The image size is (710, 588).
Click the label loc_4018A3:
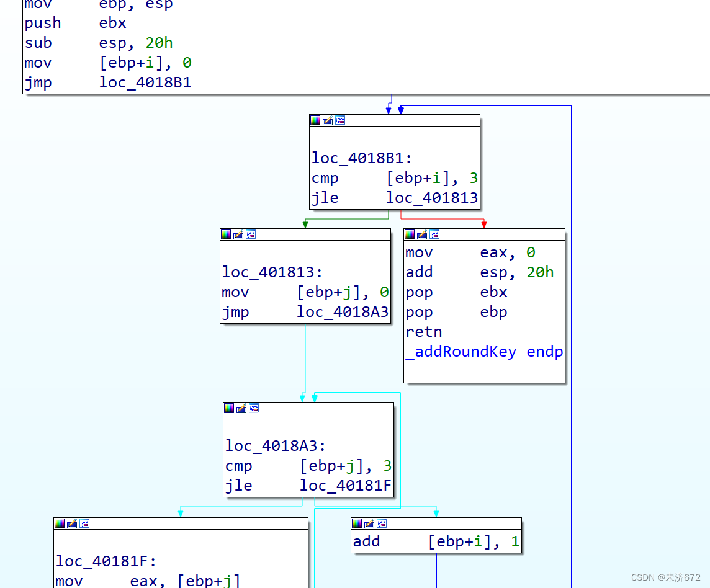click(276, 446)
